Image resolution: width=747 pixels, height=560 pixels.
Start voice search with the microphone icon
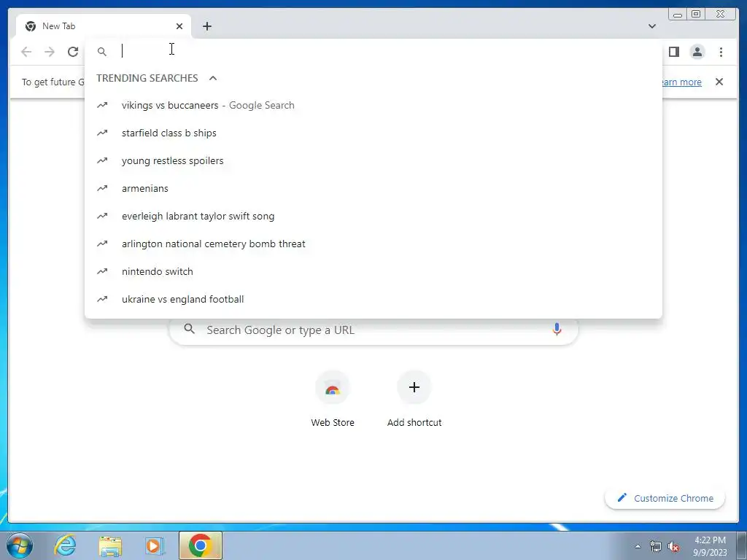point(557,329)
